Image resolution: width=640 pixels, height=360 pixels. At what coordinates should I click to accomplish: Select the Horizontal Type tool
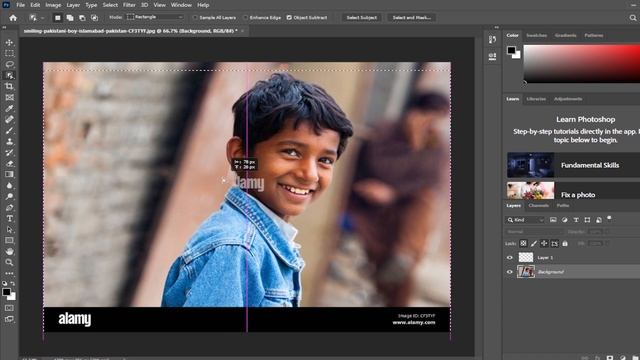coord(9,219)
